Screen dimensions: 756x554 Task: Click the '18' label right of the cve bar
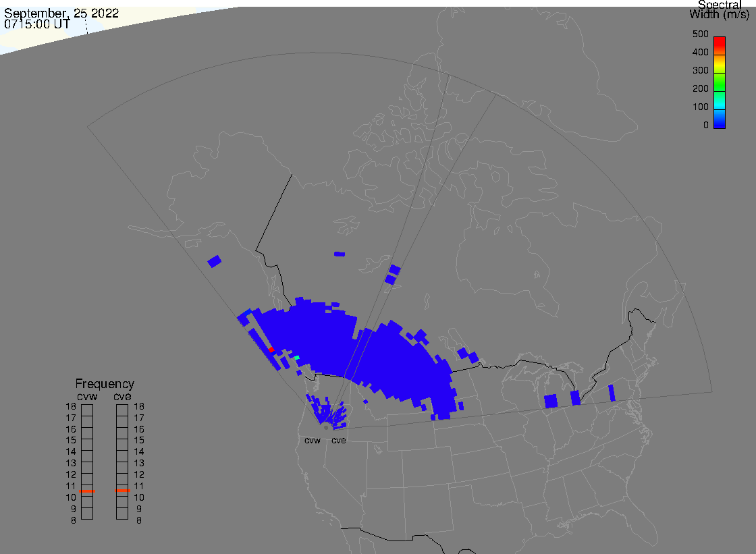click(x=139, y=406)
